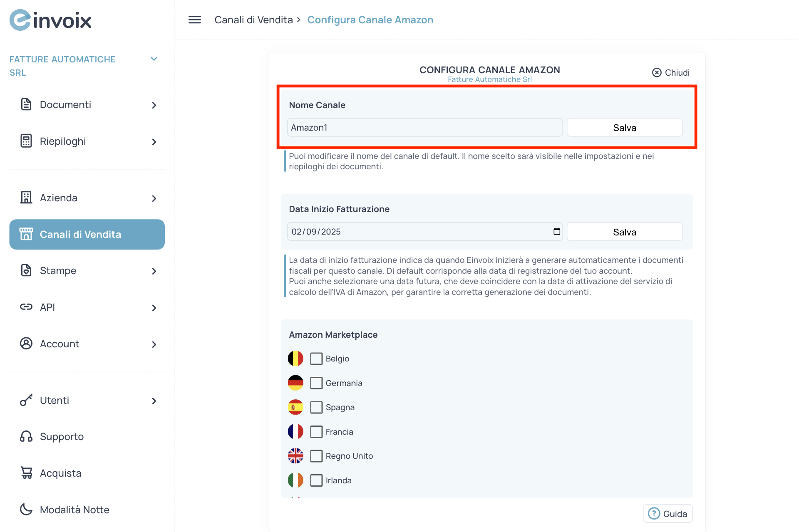Click the Acquista shopping cart icon
799x532 pixels.
pos(26,473)
